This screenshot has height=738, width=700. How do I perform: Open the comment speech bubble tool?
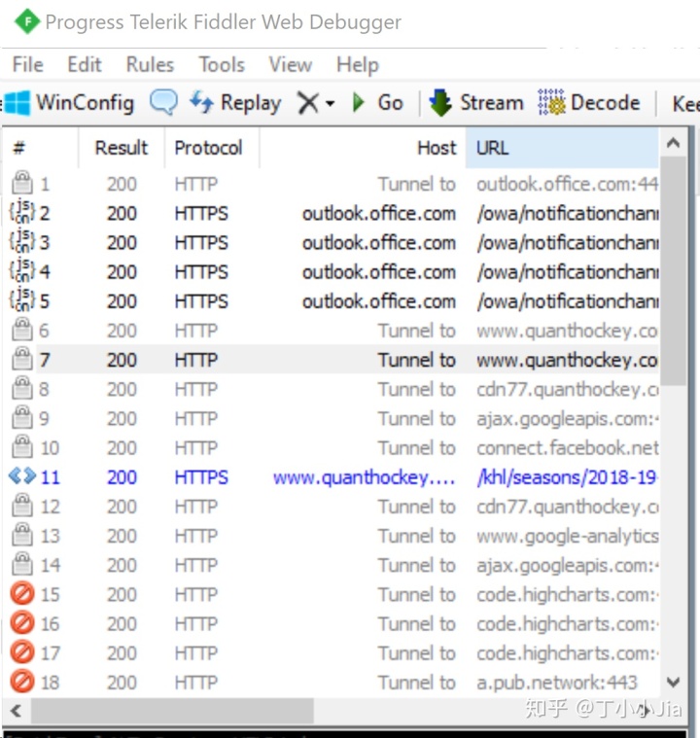click(x=164, y=102)
